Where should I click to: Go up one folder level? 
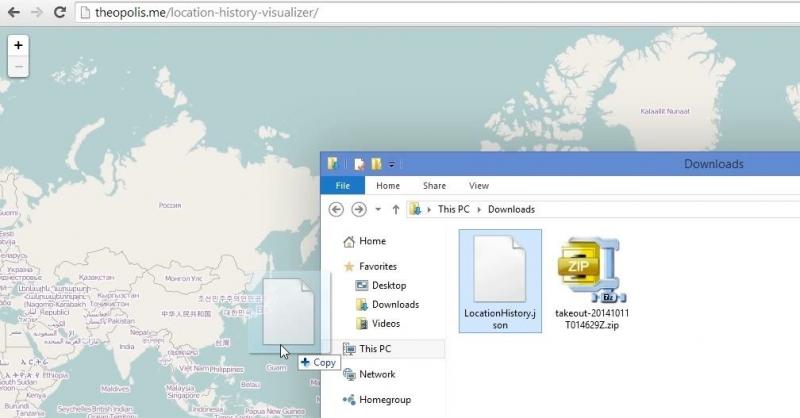(395, 209)
